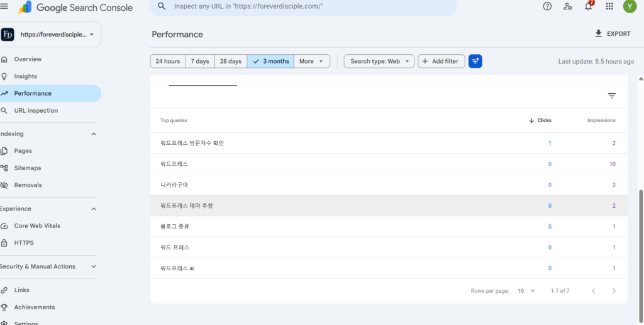This screenshot has width=644, height=325.
Task: Click the Core Web Vitals gauge icon
Action: click(4, 226)
